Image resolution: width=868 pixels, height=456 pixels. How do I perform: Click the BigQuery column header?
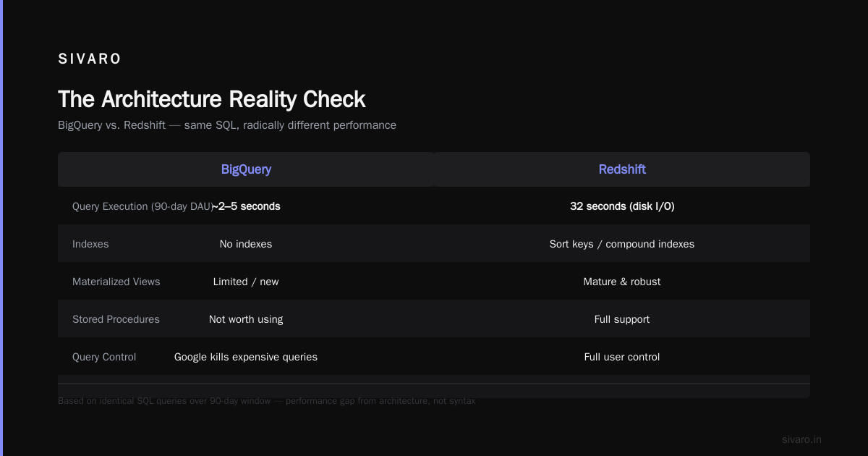tap(246, 169)
